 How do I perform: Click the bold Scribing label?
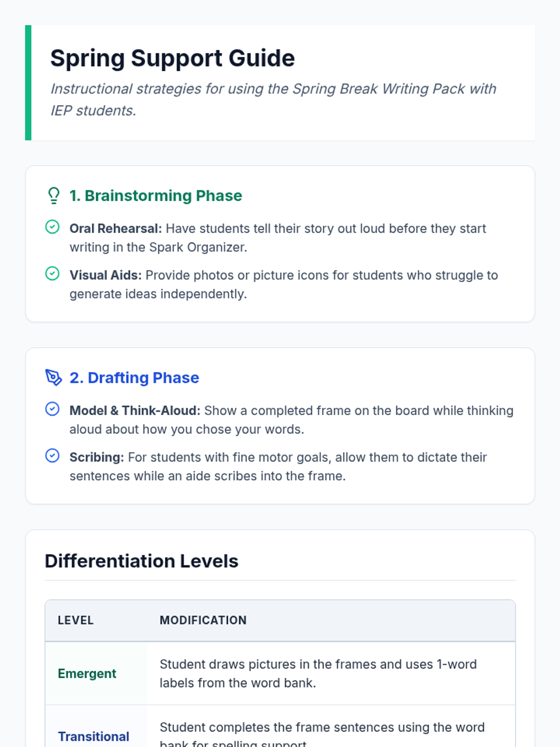pos(97,458)
